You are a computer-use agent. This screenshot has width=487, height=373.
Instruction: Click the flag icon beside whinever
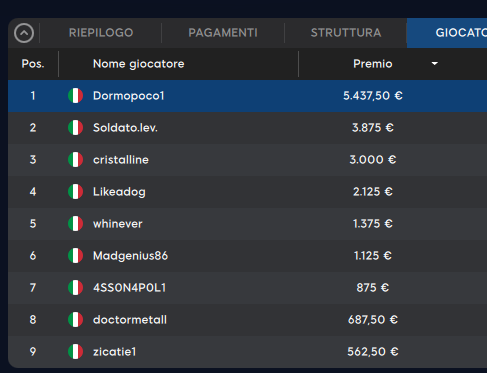(76, 224)
